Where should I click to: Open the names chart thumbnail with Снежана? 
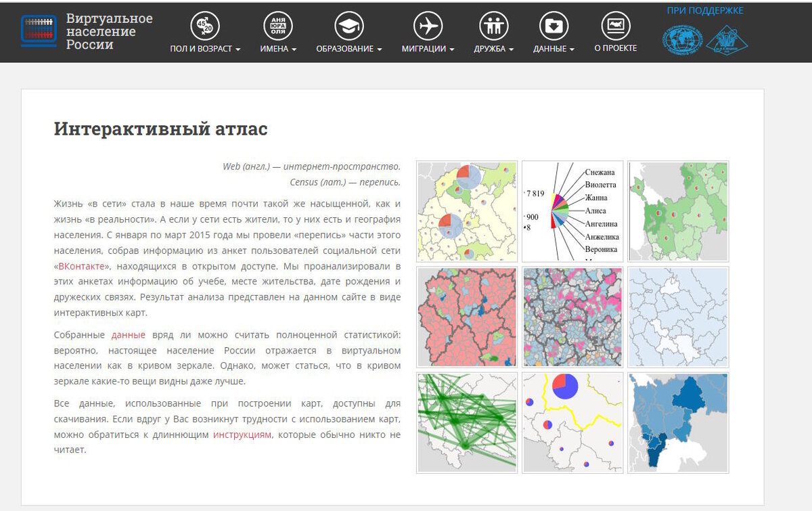click(572, 211)
